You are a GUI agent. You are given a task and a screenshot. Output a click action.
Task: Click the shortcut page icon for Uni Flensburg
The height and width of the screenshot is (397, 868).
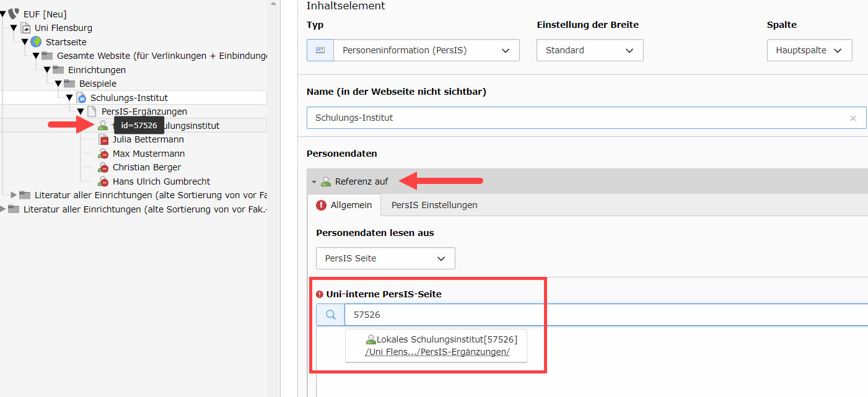point(25,28)
